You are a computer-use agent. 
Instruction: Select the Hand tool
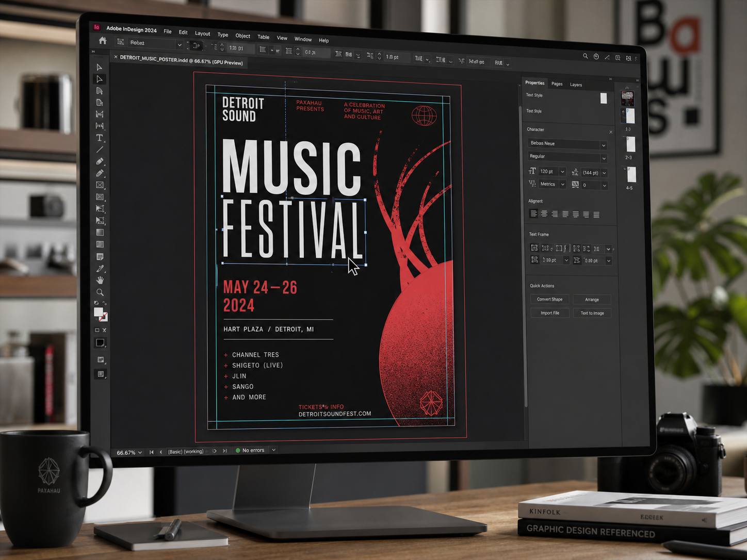(x=100, y=280)
